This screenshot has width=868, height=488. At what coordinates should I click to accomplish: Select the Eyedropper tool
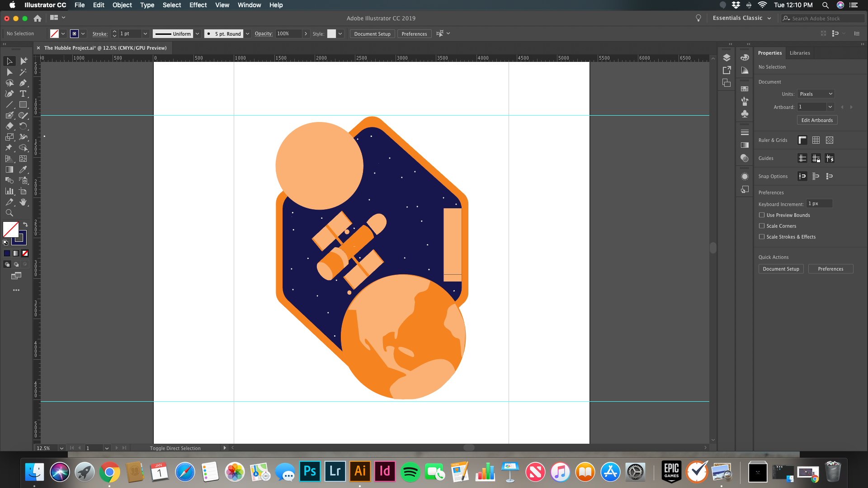pyautogui.click(x=23, y=169)
